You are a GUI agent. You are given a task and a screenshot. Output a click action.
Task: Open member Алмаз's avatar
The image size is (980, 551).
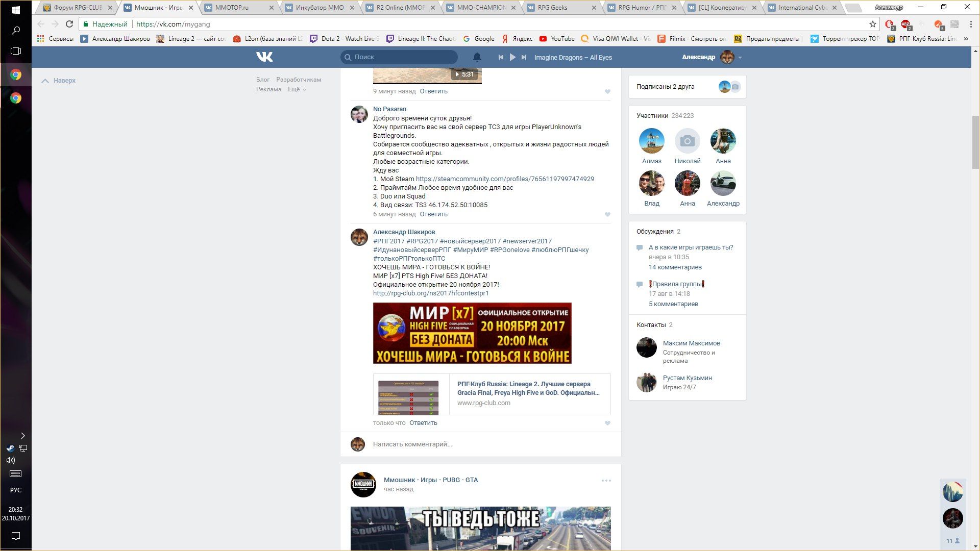tap(651, 141)
